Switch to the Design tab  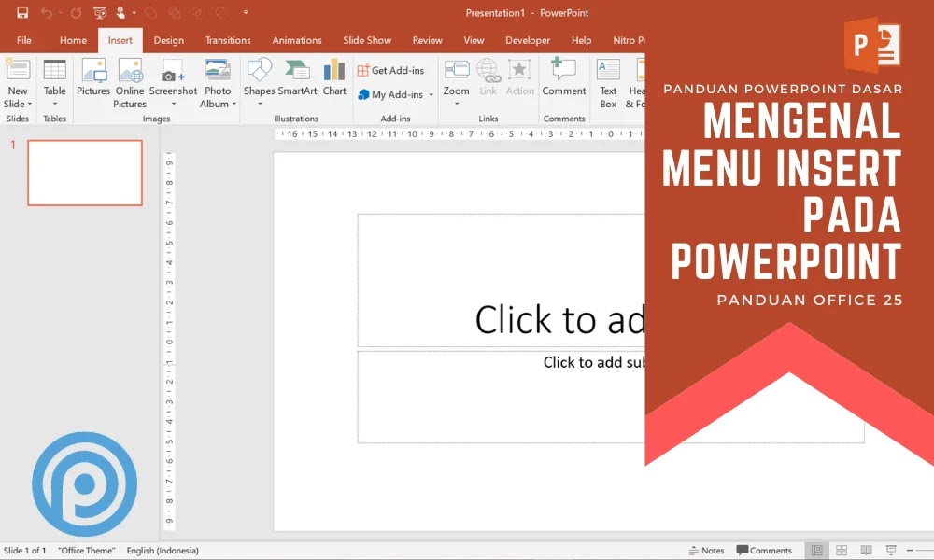point(168,40)
